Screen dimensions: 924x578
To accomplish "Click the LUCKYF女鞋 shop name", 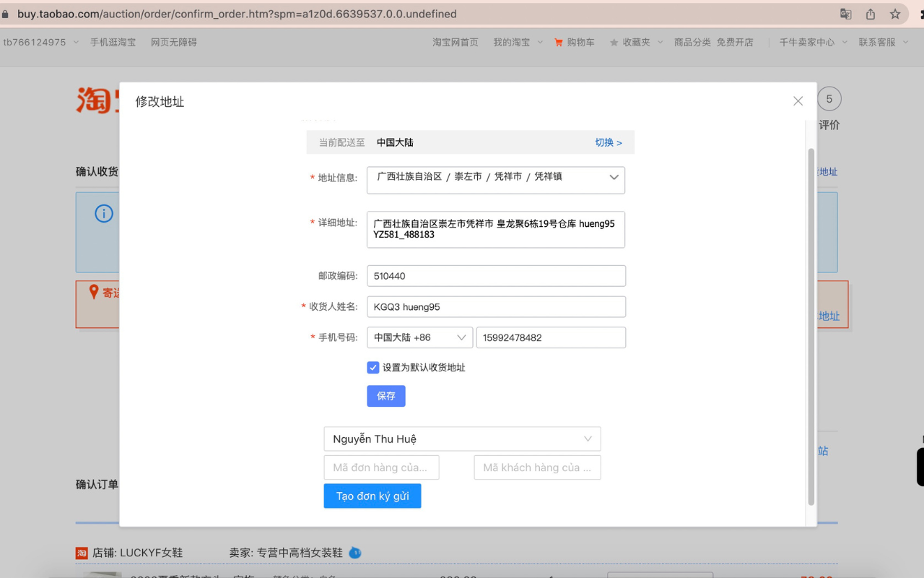I will [x=151, y=553].
